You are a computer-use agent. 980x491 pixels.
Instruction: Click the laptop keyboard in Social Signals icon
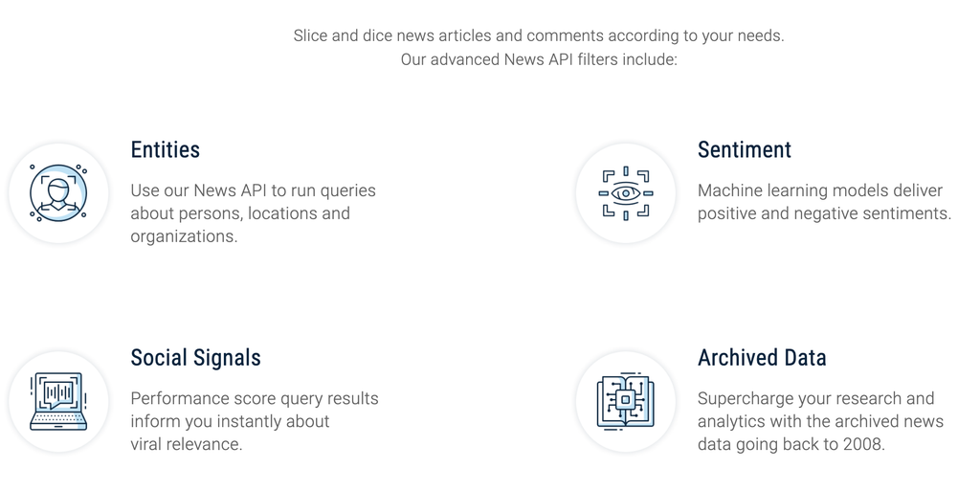[x=58, y=421]
